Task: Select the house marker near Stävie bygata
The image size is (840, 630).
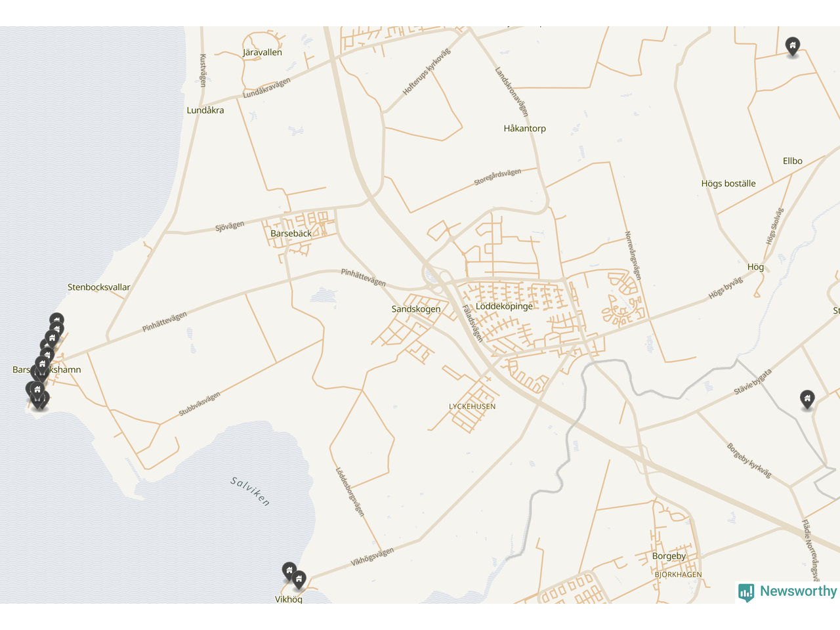Action: pyautogui.click(x=807, y=399)
